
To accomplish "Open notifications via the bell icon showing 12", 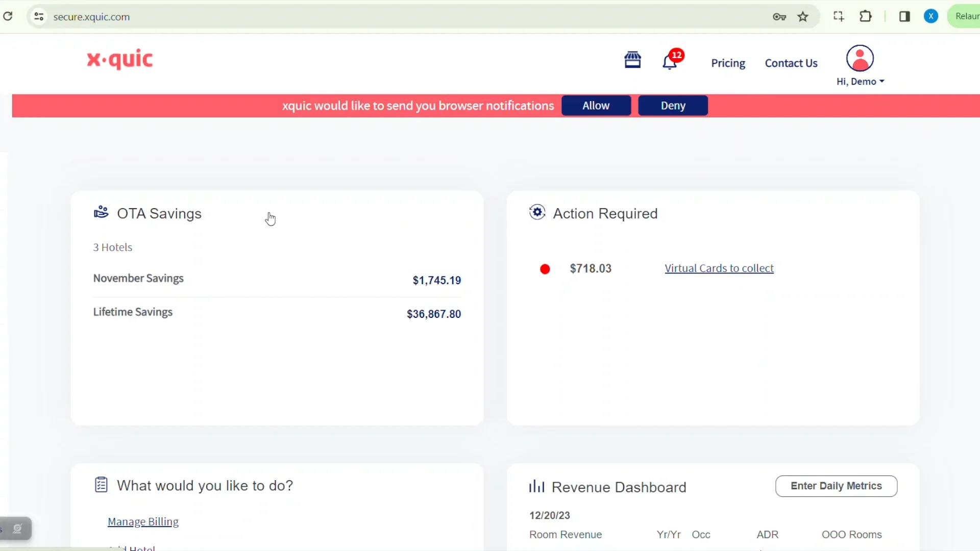I will click(x=670, y=62).
